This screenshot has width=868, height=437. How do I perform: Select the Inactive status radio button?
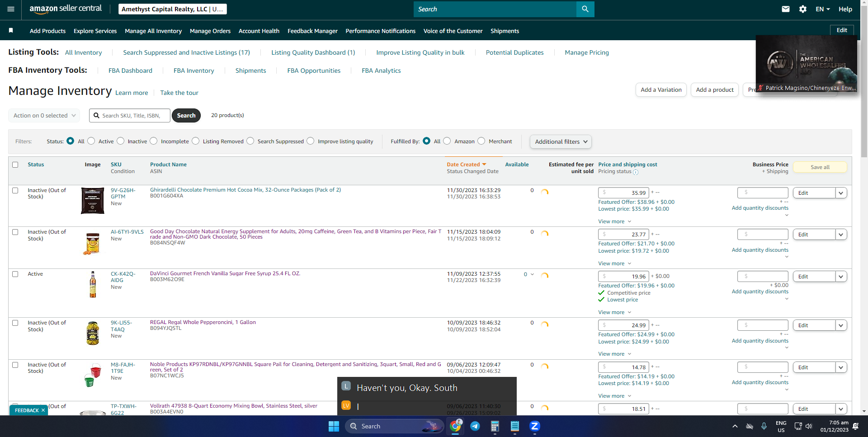[120, 141]
